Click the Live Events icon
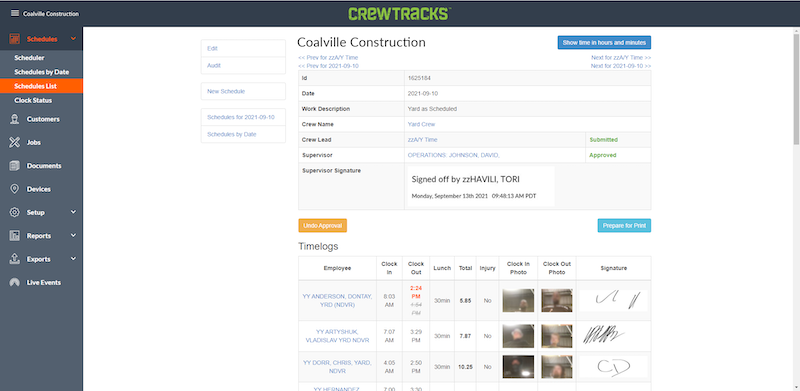800x391 pixels. click(14, 282)
